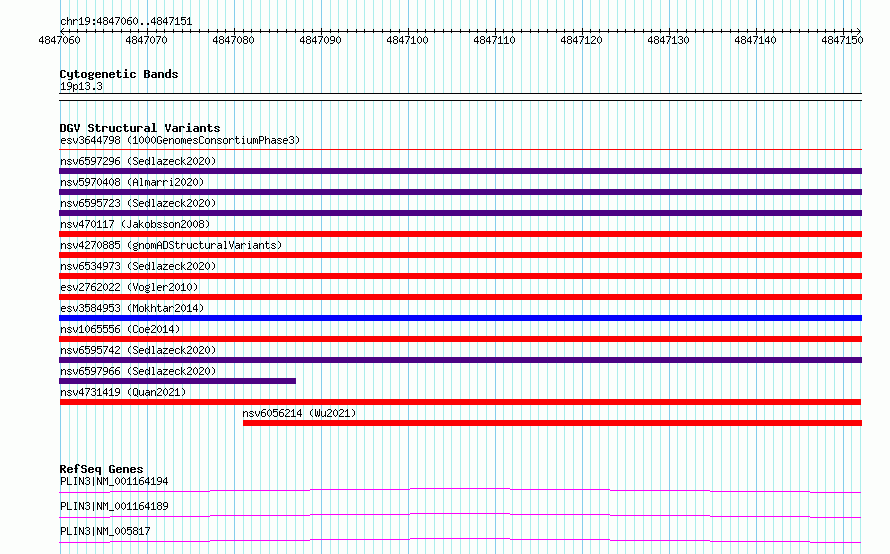Select the Cytogenetic Bands track heading
The image size is (890, 554).
[119, 74]
